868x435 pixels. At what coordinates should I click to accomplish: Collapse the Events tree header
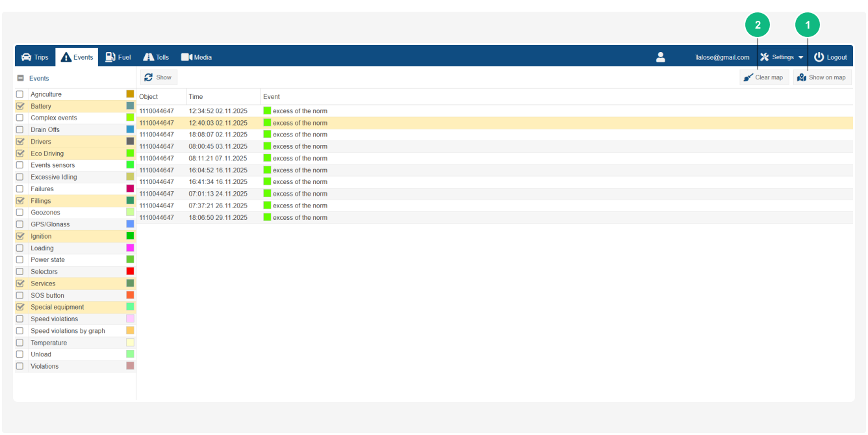tap(20, 78)
